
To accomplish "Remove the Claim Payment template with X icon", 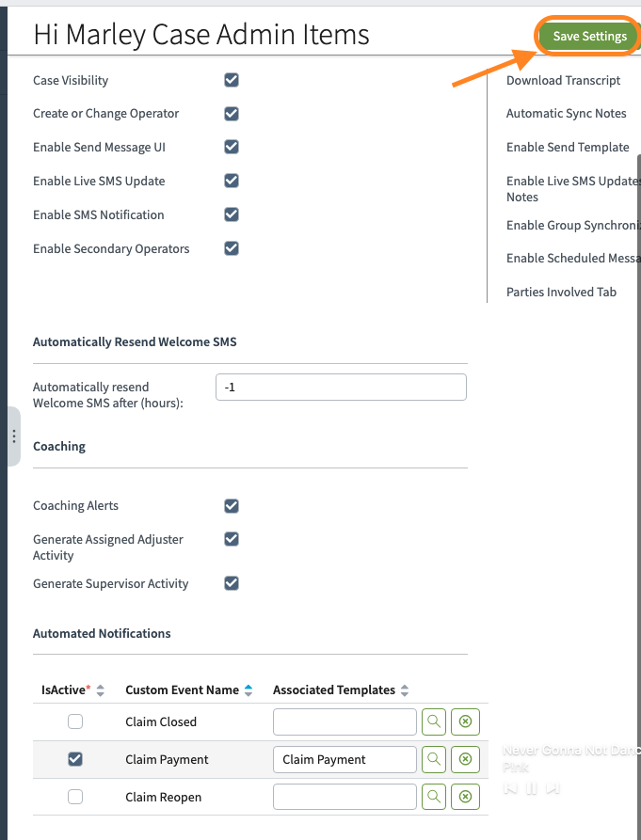I will (x=465, y=759).
